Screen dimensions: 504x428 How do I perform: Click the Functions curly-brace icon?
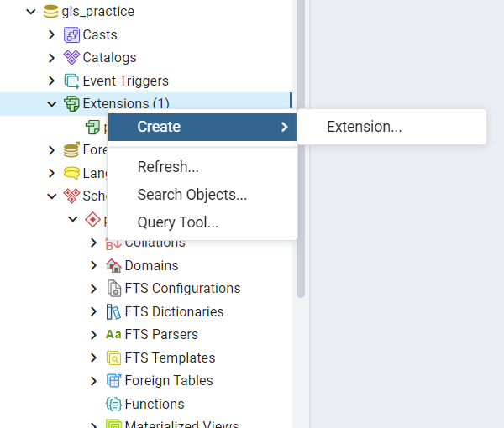[x=114, y=404]
